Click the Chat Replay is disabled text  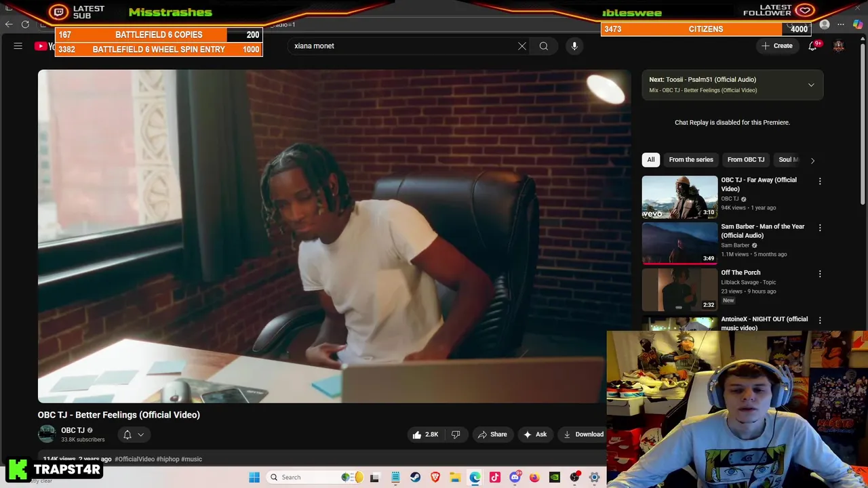[x=732, y=123]
